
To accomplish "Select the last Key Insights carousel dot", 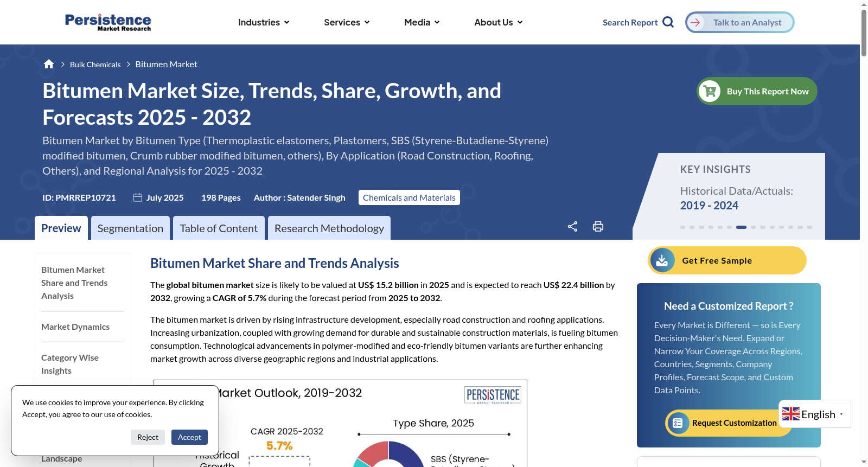I will click(x=809, y=227).
